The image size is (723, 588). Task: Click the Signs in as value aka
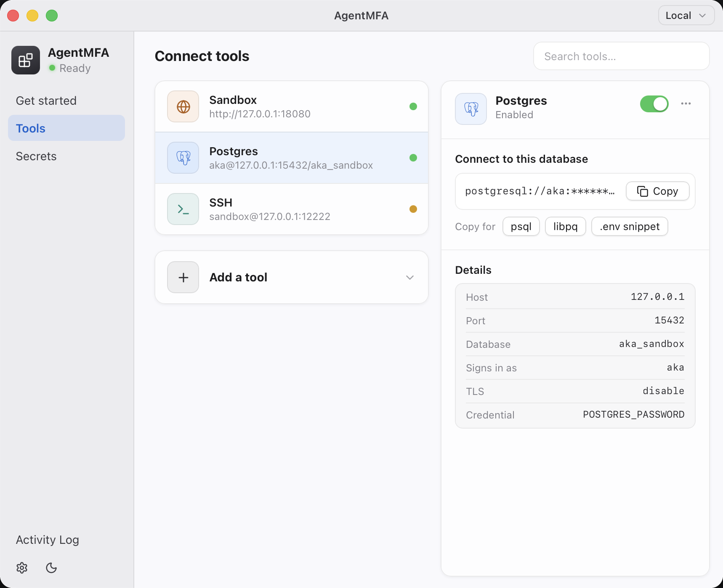click(675, 368)
